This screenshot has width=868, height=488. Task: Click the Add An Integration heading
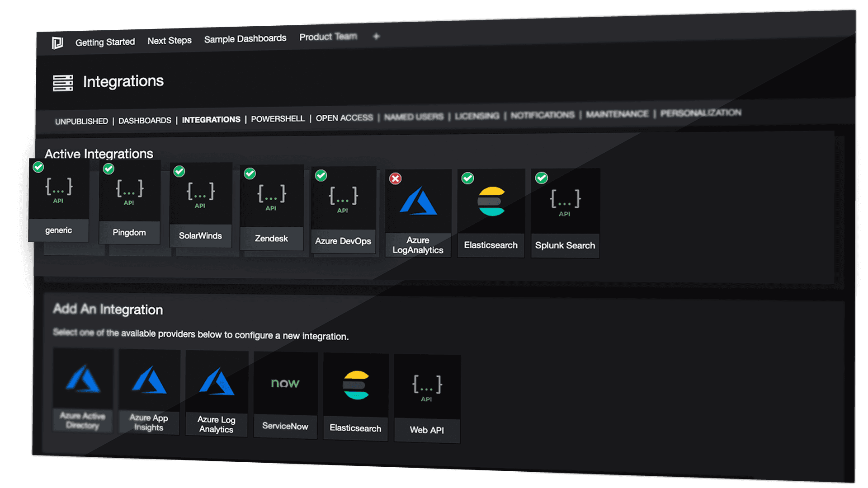point(108,309)
